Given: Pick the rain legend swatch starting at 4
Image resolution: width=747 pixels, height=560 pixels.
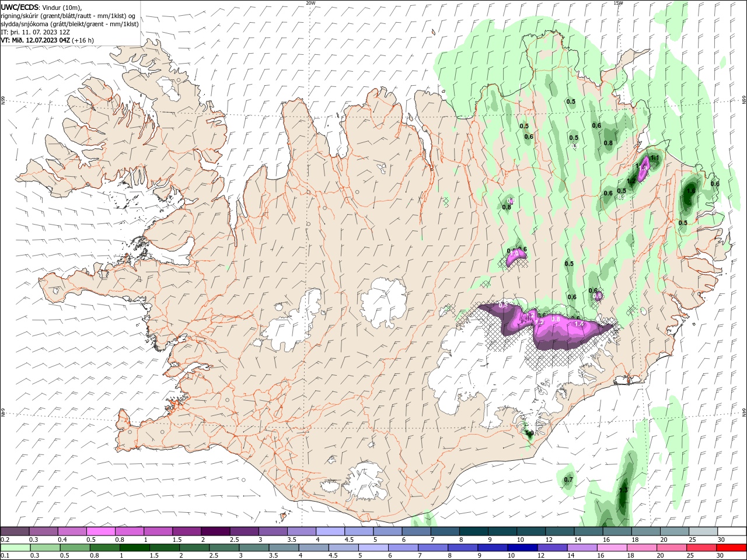Looking at the screenshot, I should (x=313, y=547).
